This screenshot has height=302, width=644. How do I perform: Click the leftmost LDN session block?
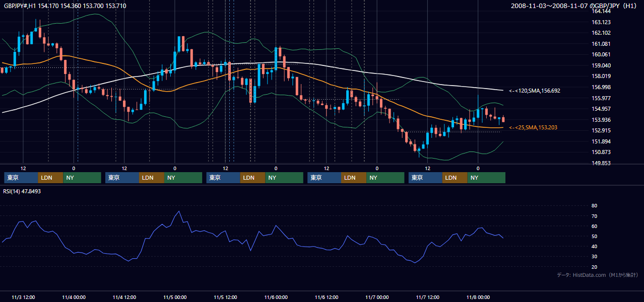pyautogui.click(x=51, y=178)
